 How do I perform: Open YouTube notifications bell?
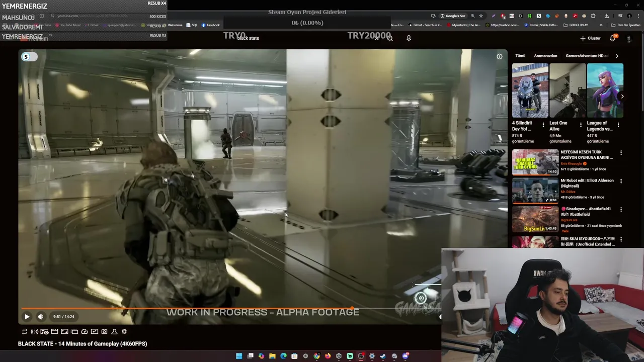[613, 38]
